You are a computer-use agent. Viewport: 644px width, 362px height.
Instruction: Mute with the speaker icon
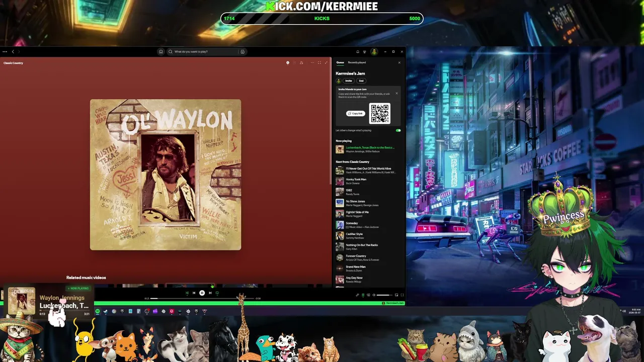click(x=374, y=295)
